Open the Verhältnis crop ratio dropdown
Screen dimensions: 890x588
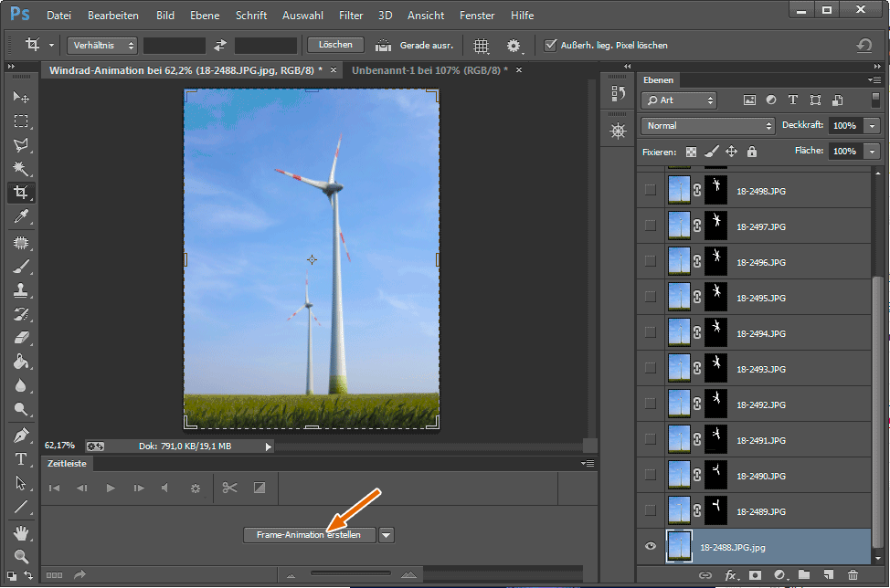point(101,45)
